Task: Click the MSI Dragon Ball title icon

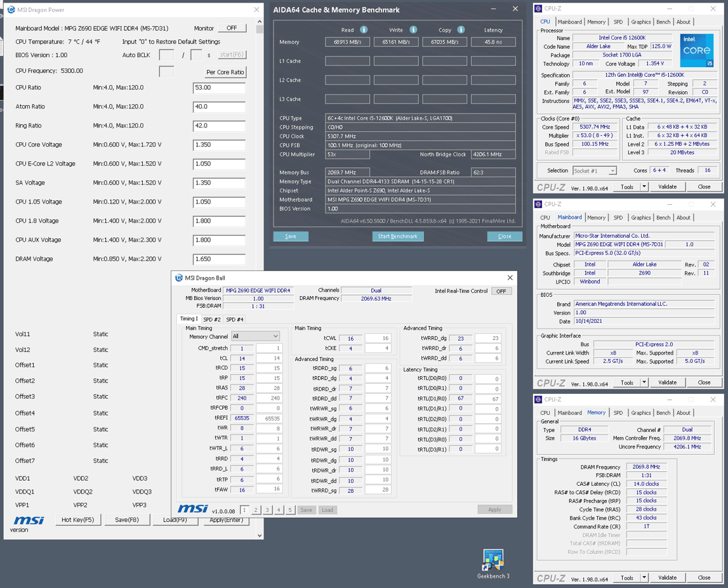Action: coord(179,278)
